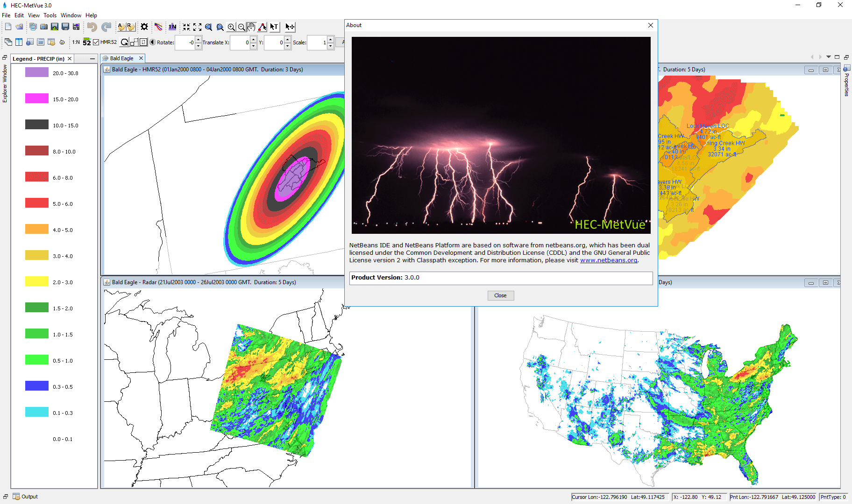Click the Open folder toolbar icon
Viewport: 852px width, 504px height.
(x=19, y=27)
